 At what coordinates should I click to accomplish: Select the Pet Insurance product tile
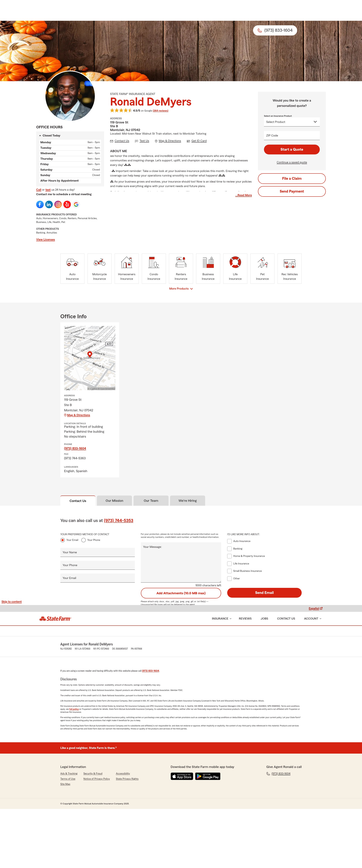coord(262,269)
